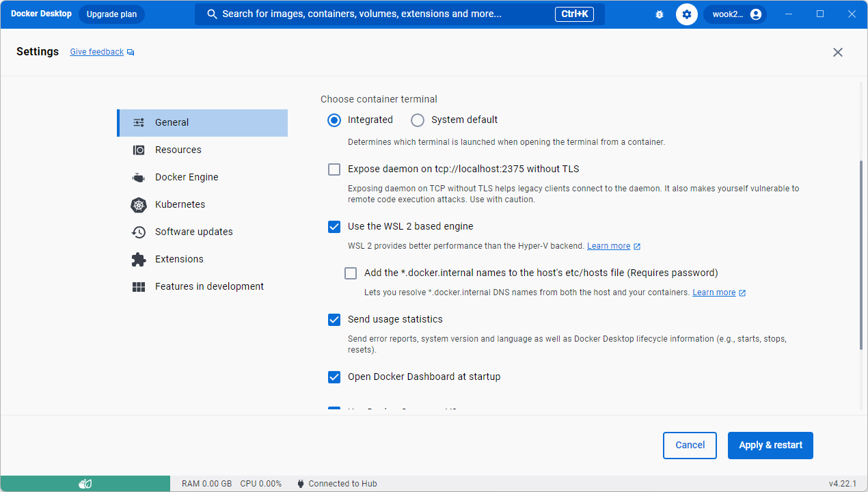Viewport: 868px width, 492px height.
Task: Click the settings vertical scrollbar thumb
Action: coord(861,255)
